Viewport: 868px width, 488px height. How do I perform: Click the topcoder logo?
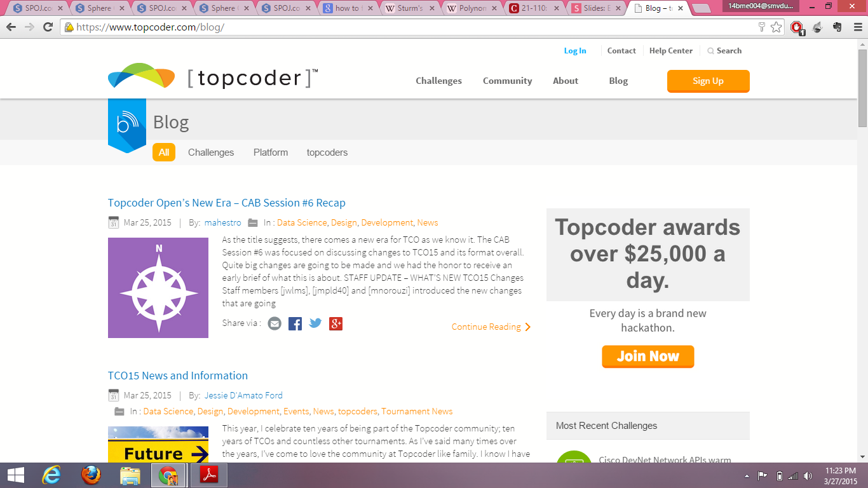pos(213,77)
